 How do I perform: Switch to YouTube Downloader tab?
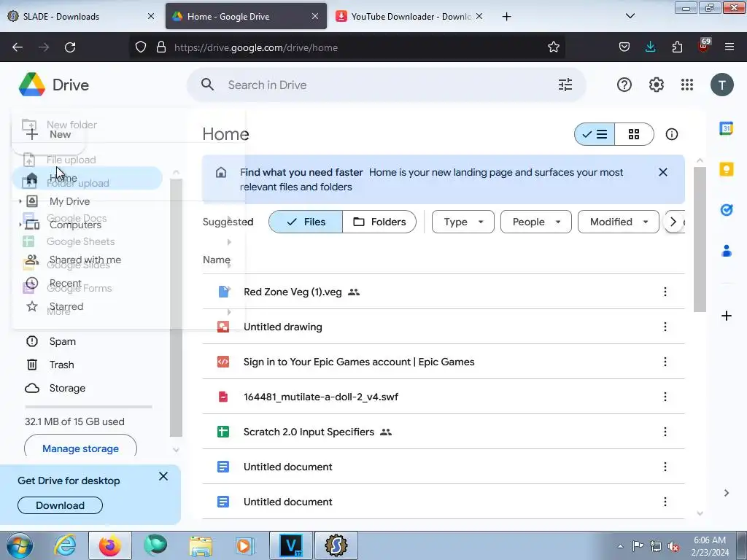coord(409,16)
